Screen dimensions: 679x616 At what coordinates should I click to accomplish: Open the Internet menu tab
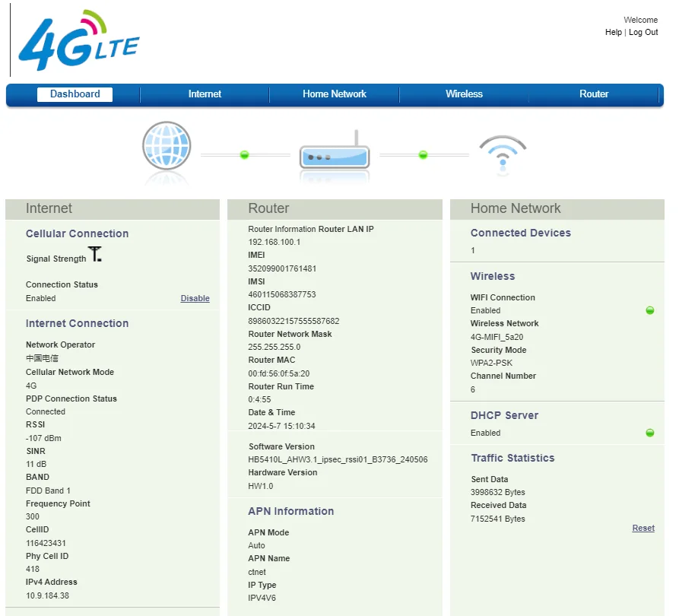(x=205, y=94)
